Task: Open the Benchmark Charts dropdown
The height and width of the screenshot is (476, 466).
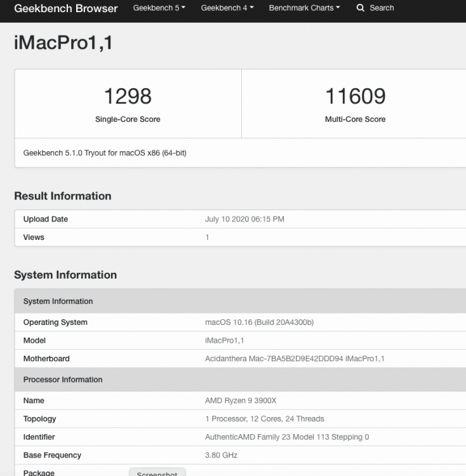Action: click(x=304, y=8)
